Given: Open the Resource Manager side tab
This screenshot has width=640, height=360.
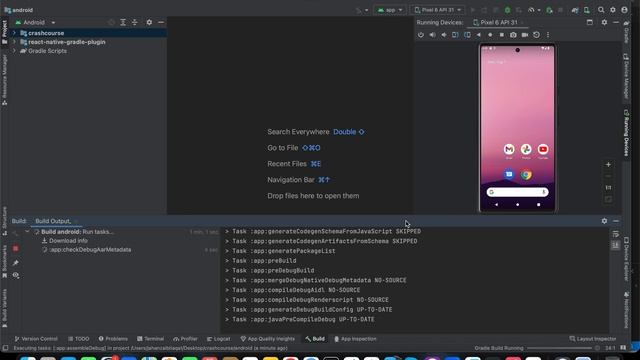Looking at the screenshot, I should coord(4,80).
